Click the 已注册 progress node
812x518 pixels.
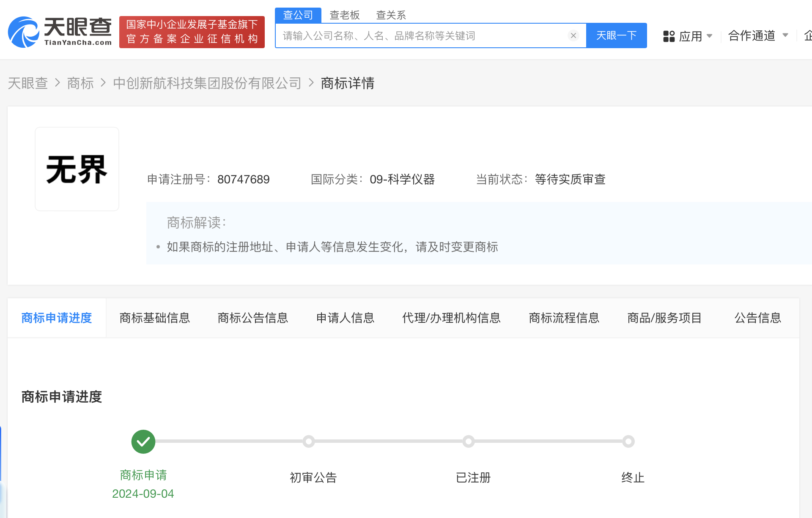pyautogui.click(x=468, y=441)
